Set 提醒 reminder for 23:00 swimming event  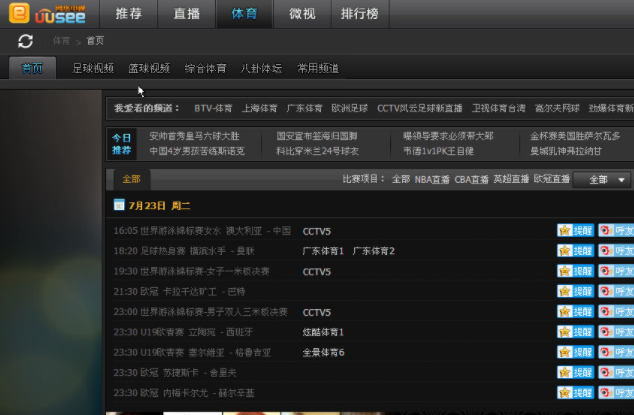575,311
